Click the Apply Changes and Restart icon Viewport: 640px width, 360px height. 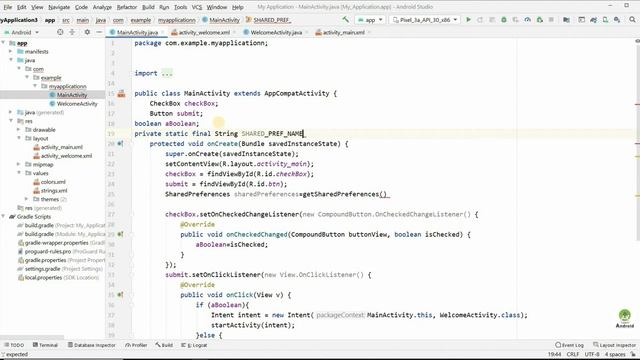480,20
